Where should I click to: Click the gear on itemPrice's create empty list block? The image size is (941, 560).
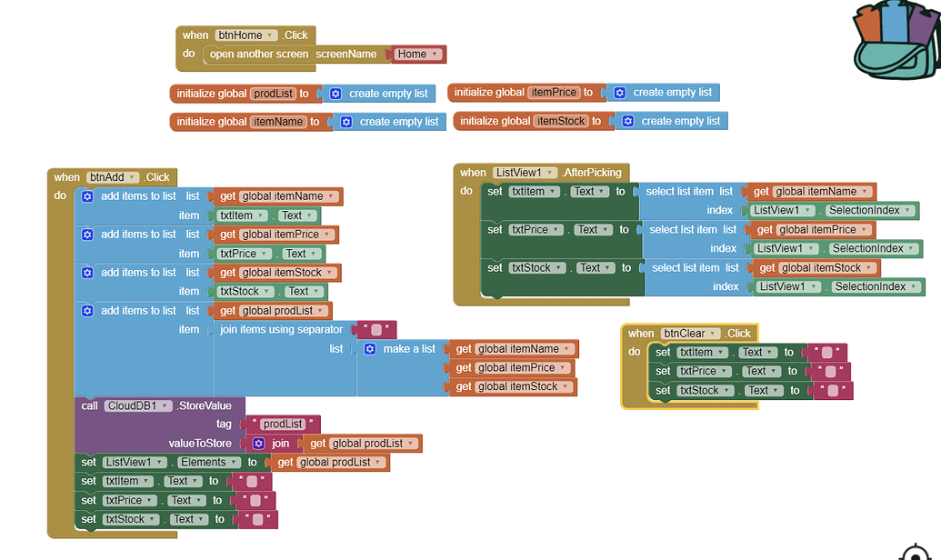(618, 92)
